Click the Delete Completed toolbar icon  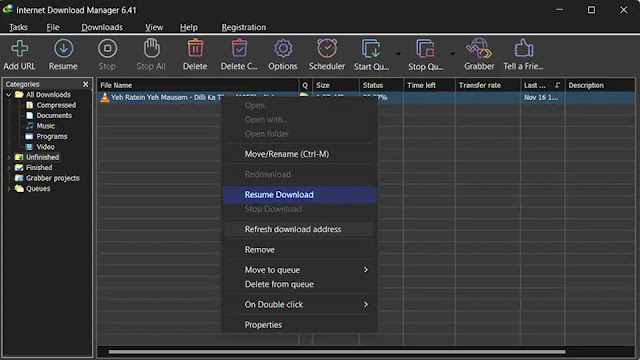click(x=239, y=48)
